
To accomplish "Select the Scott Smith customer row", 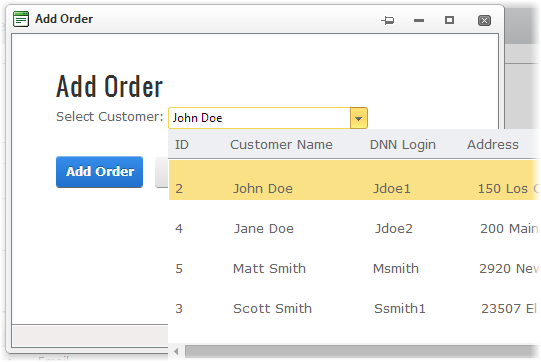I will [354, 309].
